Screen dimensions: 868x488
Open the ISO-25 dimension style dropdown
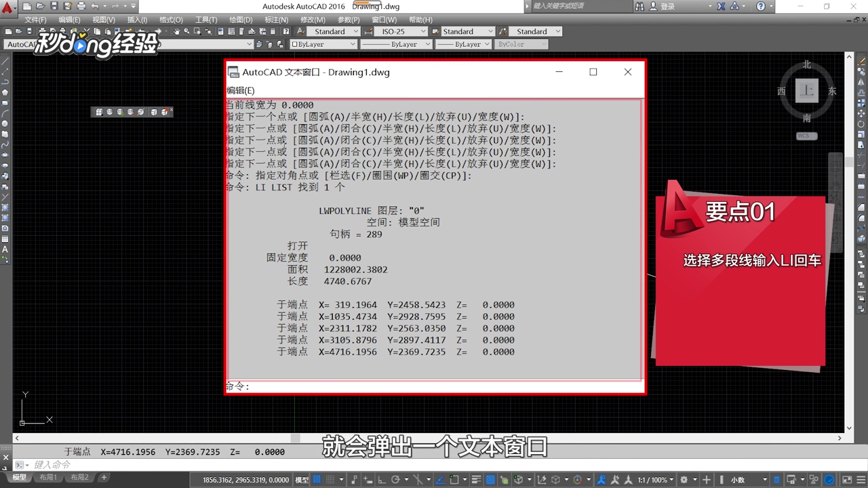click(401, 31)
